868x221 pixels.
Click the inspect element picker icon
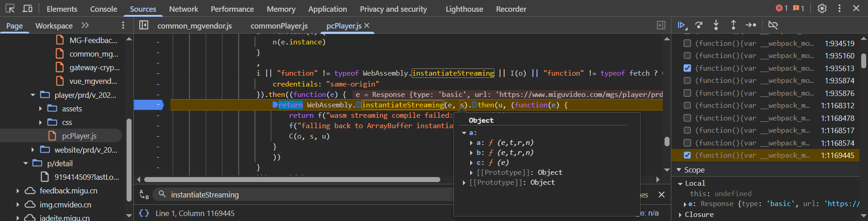coord(10,9)
